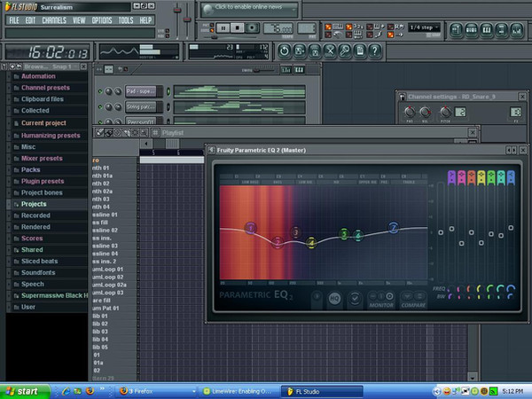Select the slice tool in Playlist toolbar
The image size is (532, 399).
coord(126,133)
